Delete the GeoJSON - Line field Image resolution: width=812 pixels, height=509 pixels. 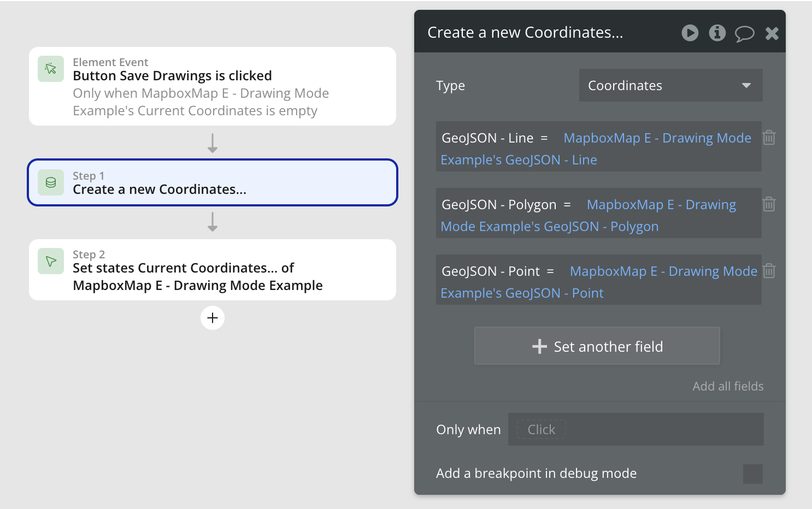[x=769, y=138]
